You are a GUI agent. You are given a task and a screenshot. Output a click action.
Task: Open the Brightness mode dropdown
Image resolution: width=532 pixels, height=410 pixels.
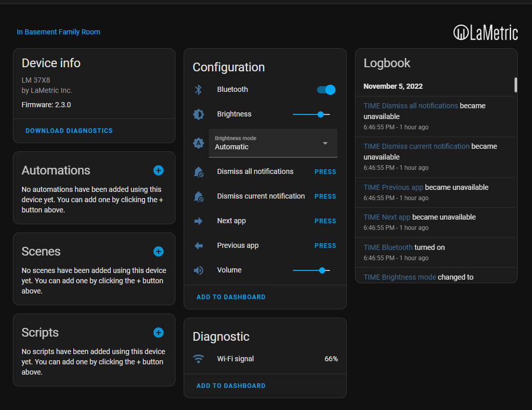click(273, 143)
